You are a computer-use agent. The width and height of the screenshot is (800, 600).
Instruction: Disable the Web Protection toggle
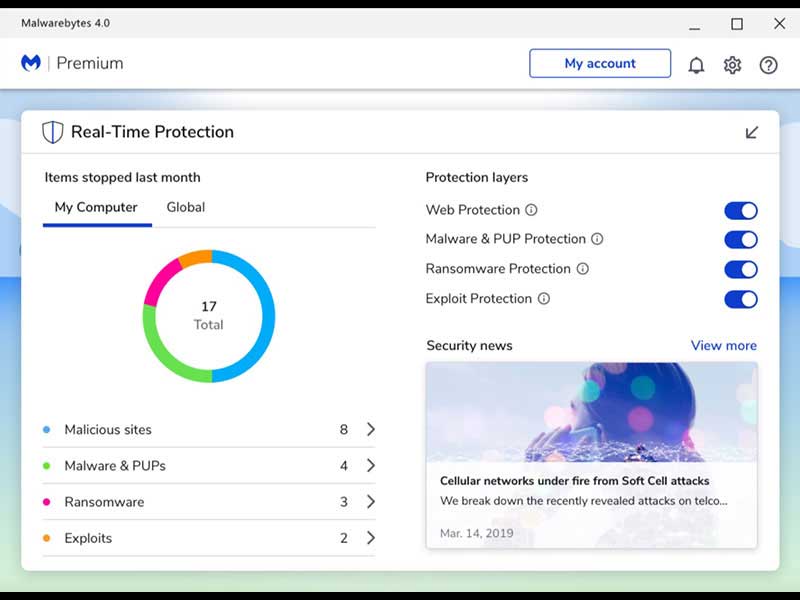click(740, 210)
